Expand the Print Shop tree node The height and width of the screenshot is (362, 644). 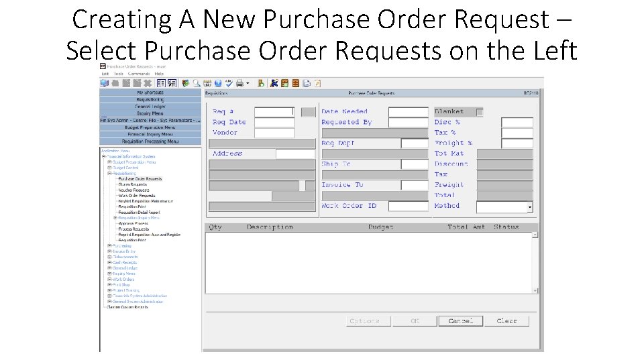[x=109, y=285]
